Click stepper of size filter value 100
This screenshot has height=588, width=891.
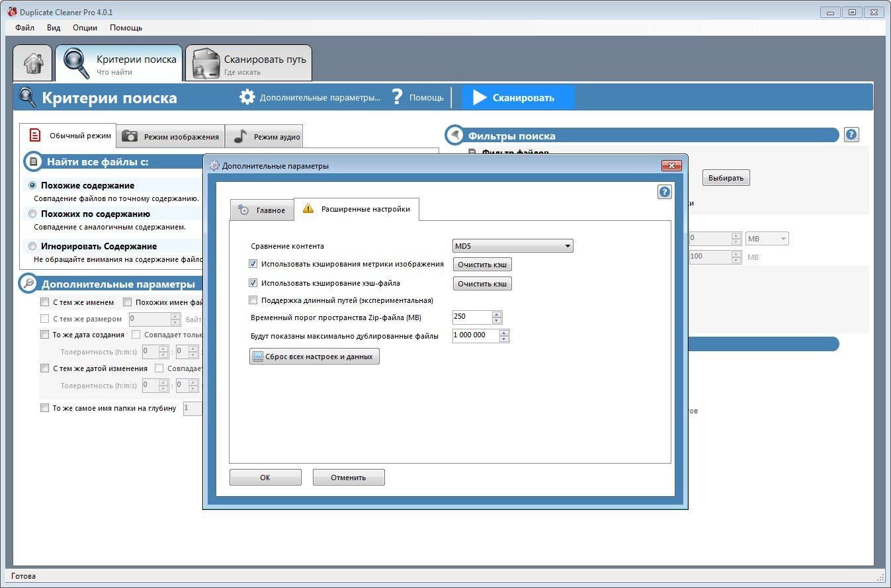click(736, 257)
